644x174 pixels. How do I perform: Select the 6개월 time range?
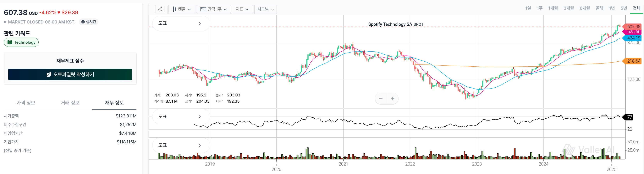click(x=585, y=8)
